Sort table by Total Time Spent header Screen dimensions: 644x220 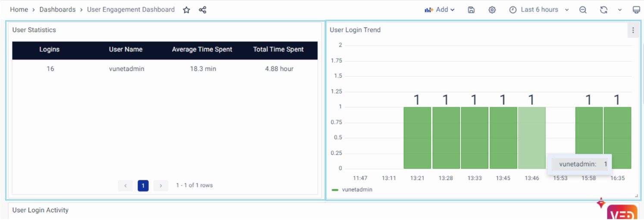pos(278,50)
